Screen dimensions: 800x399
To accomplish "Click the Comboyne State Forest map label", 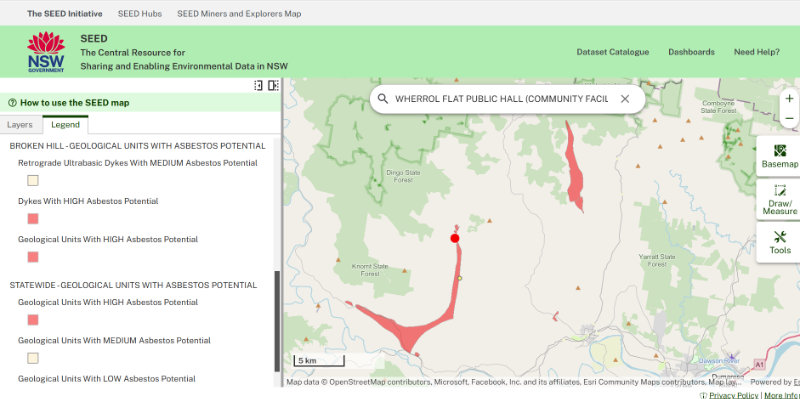I will pos(718,106).
